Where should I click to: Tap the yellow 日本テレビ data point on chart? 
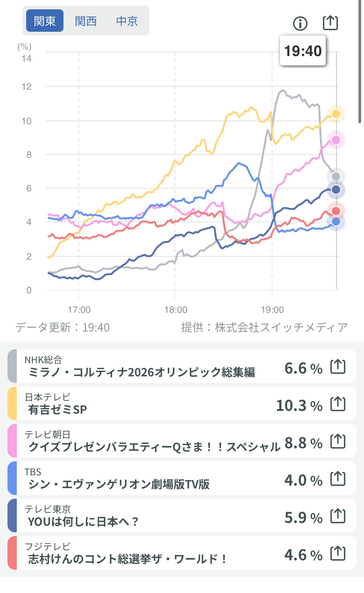click(336, 114)
